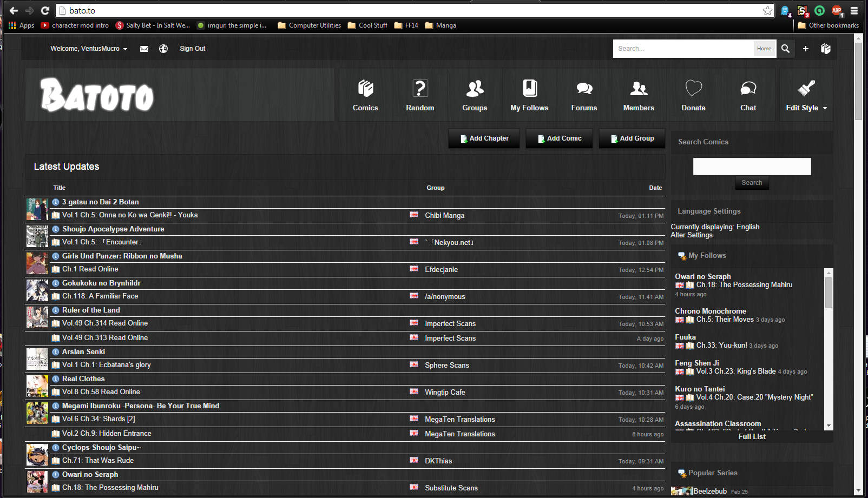This screenshot has height=498, width=868.
Task: Open the Comics navigation icon
Action: [x=365, y=89]
